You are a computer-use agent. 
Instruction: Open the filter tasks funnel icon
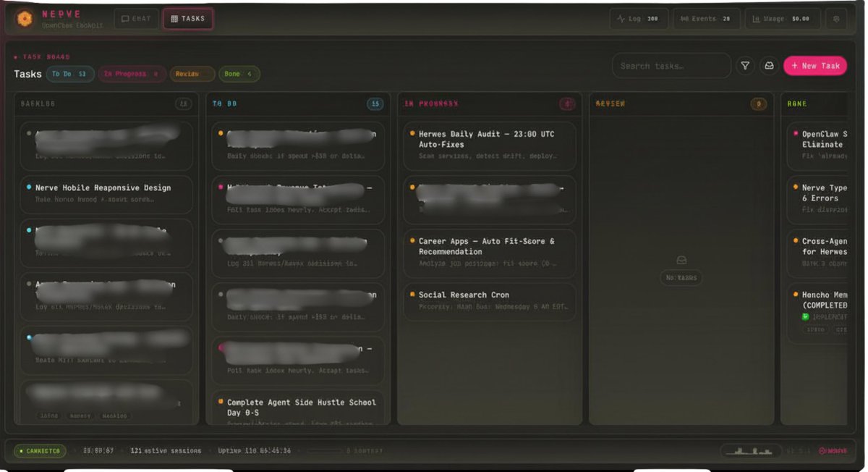point(745,66)
